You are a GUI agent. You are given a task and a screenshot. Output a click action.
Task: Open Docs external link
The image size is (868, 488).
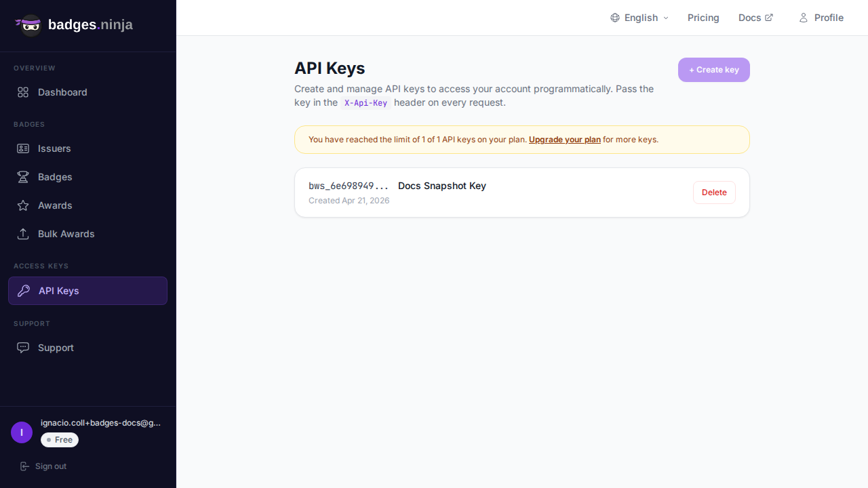755,18
